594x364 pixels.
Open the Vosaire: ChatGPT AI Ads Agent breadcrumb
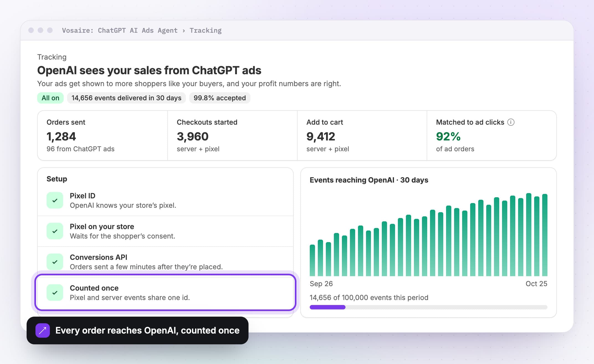[120, 30]
